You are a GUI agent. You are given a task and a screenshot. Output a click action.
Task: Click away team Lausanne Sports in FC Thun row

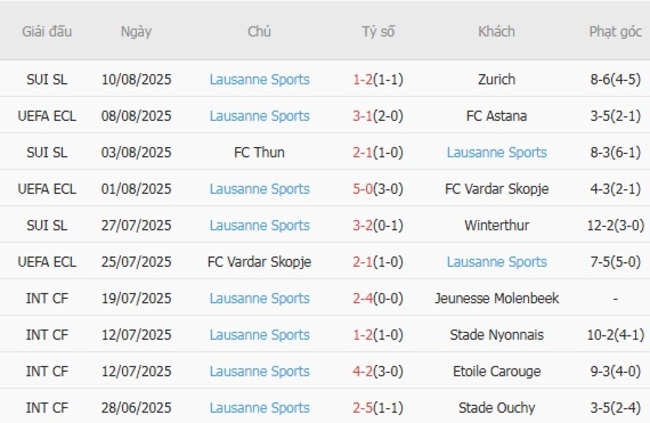pos(496,152)
